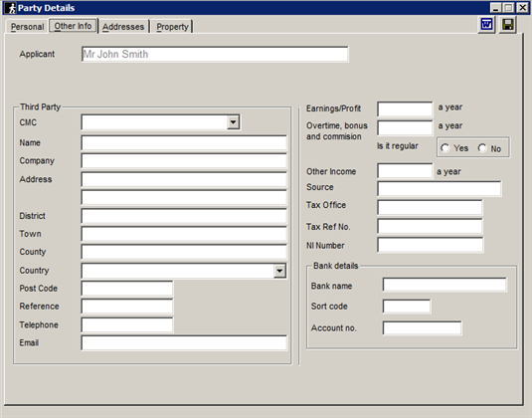
Task: Click the Applicant name field
Action: 215,55
